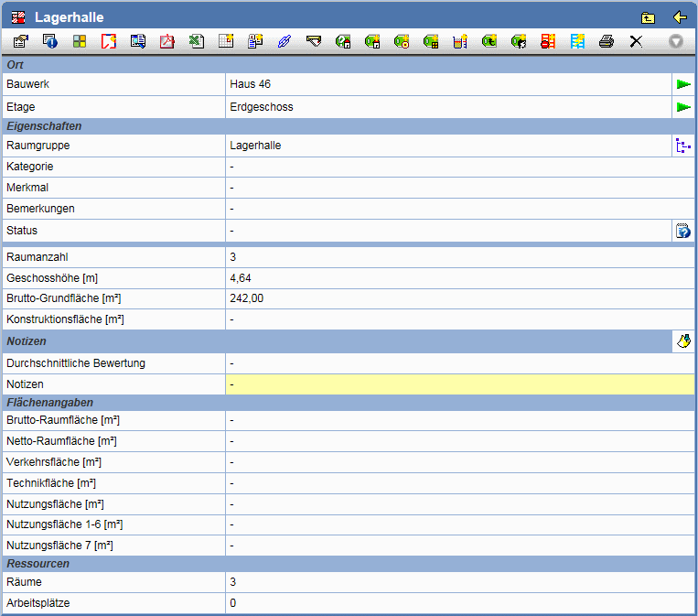The width and height of the screenshot is (698, 616).
Task: Go to Etage Erdgeschoss via green arrow
Action: tap(683, 107)
